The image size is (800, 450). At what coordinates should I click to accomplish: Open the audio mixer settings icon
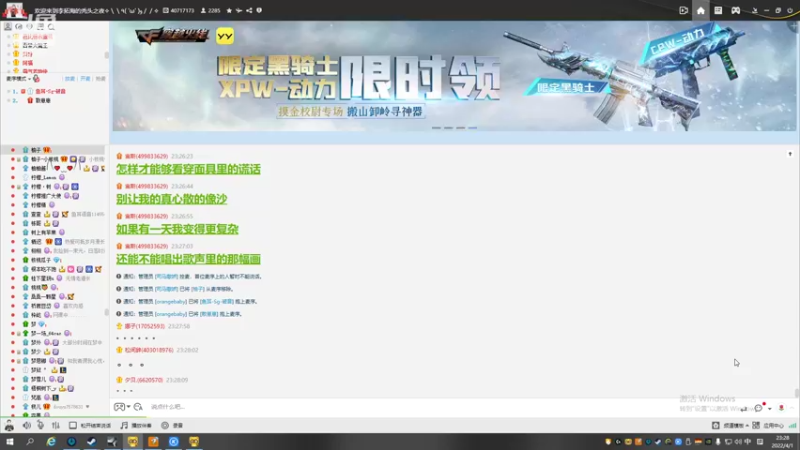pyautogui.click(x=56, y=425)
